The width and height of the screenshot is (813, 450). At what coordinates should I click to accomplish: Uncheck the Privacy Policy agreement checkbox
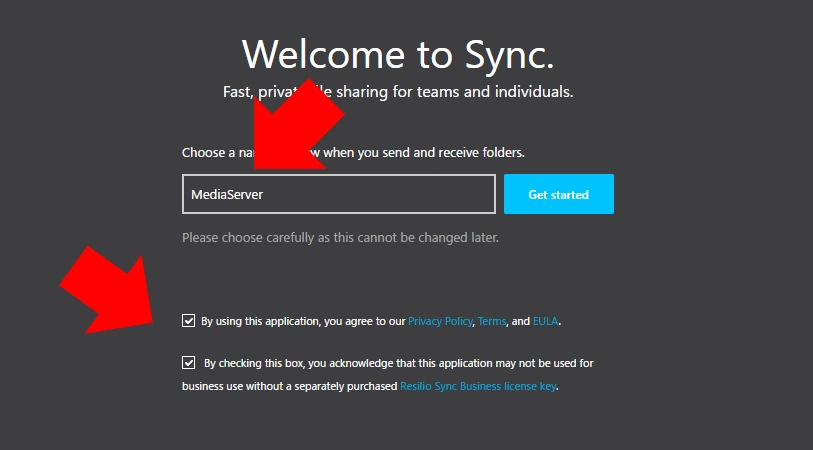[x=188, y=320]
